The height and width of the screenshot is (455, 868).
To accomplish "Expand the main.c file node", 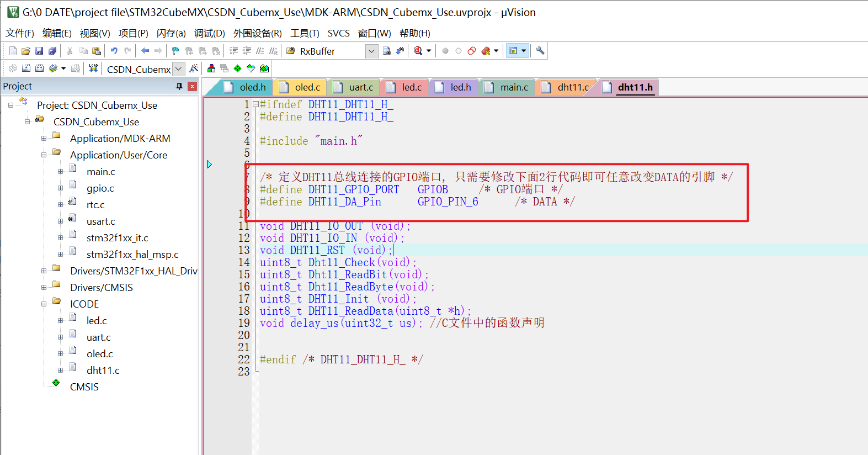I will [x=60, y=172].
